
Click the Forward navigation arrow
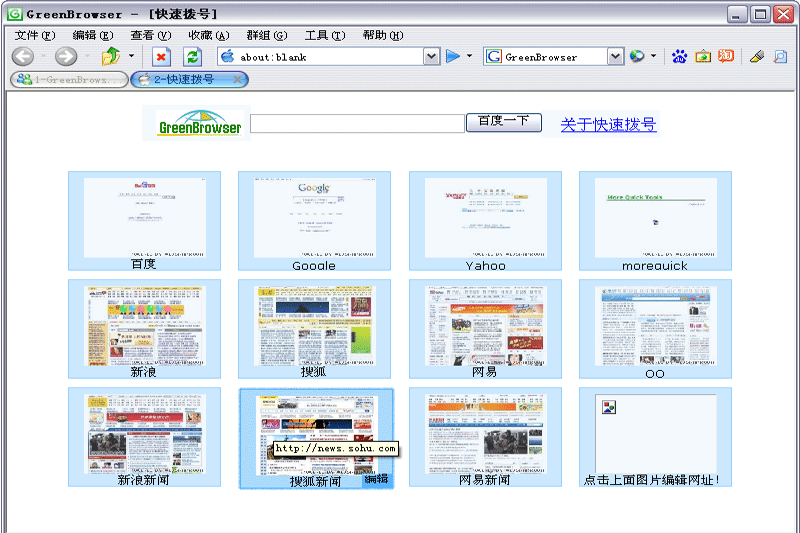point(66,57)
